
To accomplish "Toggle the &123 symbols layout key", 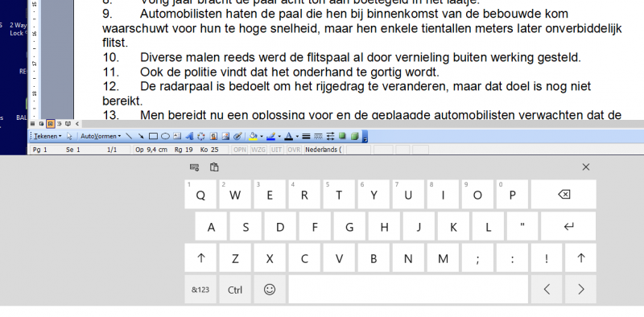I will [200, 289].
